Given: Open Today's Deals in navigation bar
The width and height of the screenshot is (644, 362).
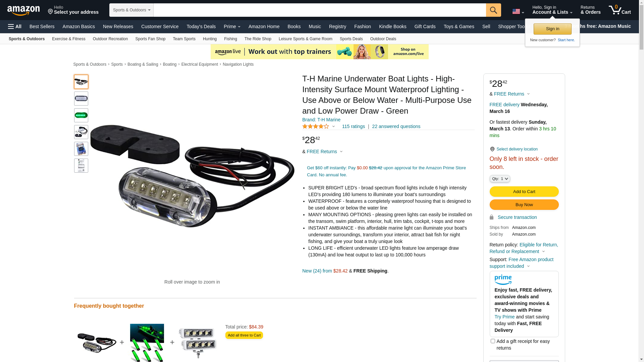Looking at the screenshot, I should tap(201, 26).
